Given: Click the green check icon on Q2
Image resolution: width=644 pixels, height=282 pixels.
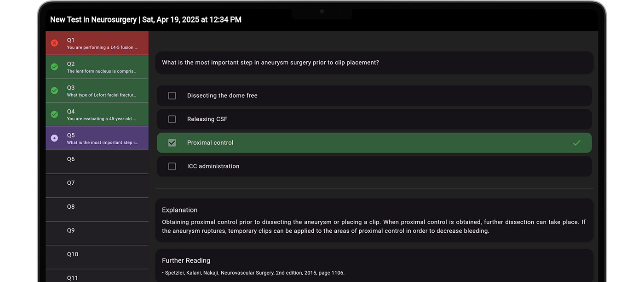Looking at the screenshot, I should 54,67.
